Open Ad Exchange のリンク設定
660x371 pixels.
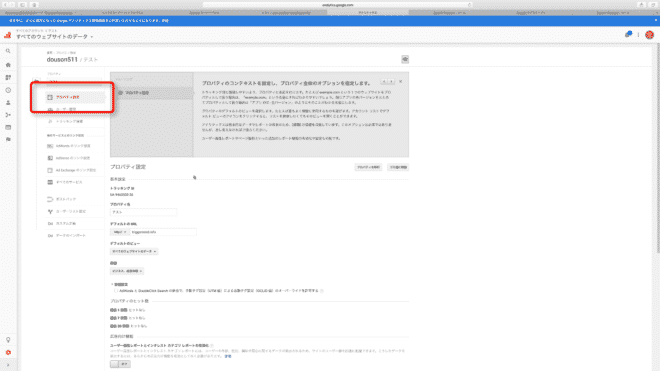point(75,170)
